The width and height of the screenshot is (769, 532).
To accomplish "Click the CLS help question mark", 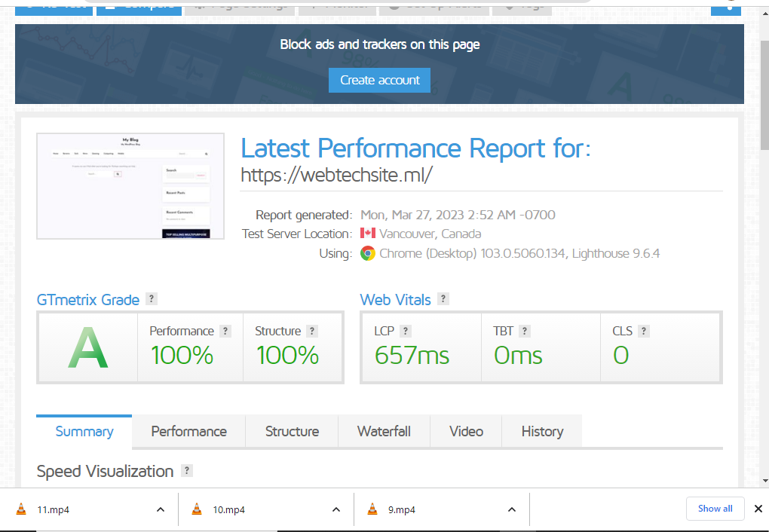I will [643, 331].
